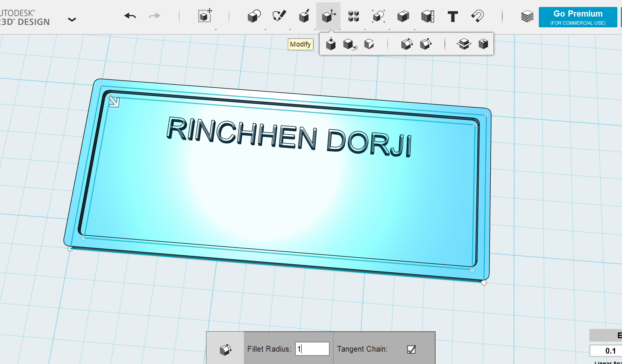Click the Undo arrow
The image size is (622, 364).
[130, 16]
